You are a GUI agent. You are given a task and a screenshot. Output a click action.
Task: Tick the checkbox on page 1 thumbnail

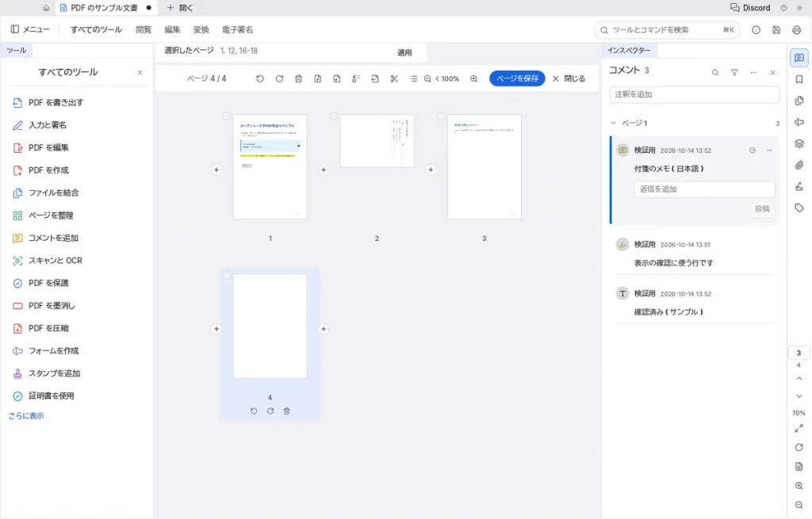pos(226,116)
